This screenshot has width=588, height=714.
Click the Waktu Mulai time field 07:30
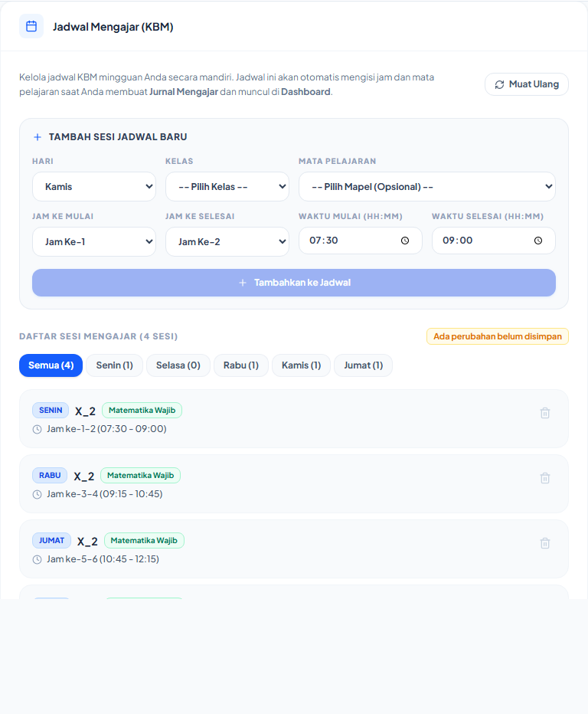(x=361, y=241)
